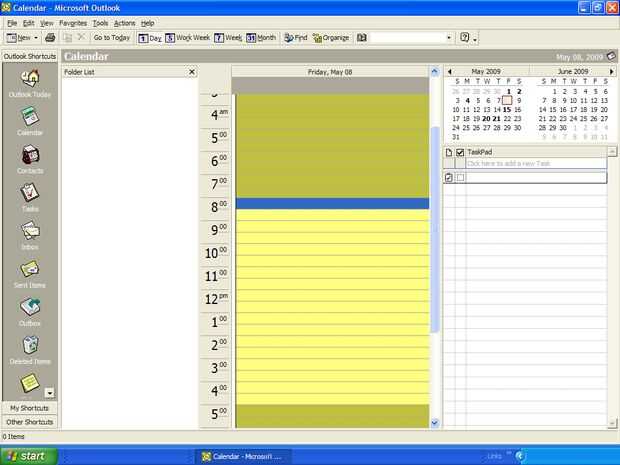Open the Tools menu
The image size is (620, 465).
[x=100, y=23]
